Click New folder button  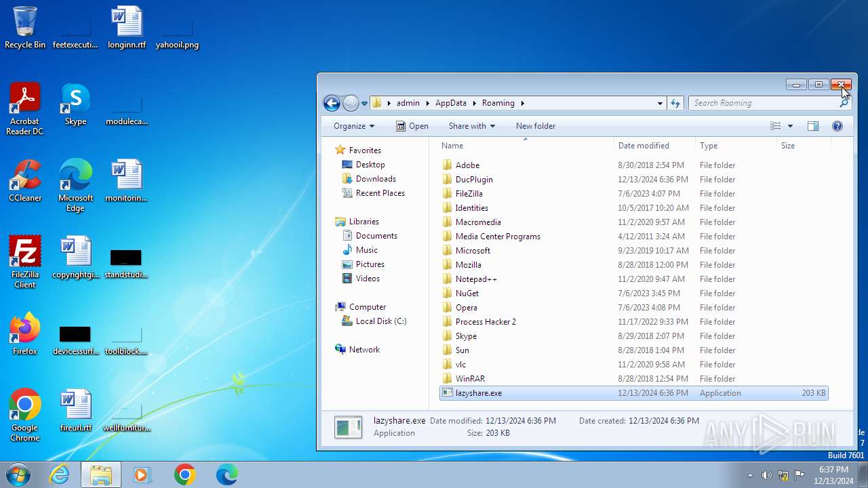point(536,126)
